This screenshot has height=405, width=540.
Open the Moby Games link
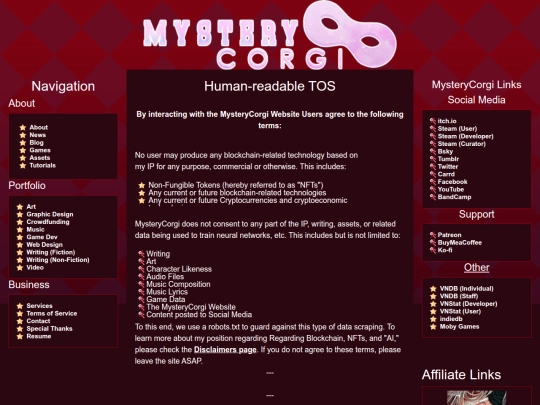click(459, 326)
